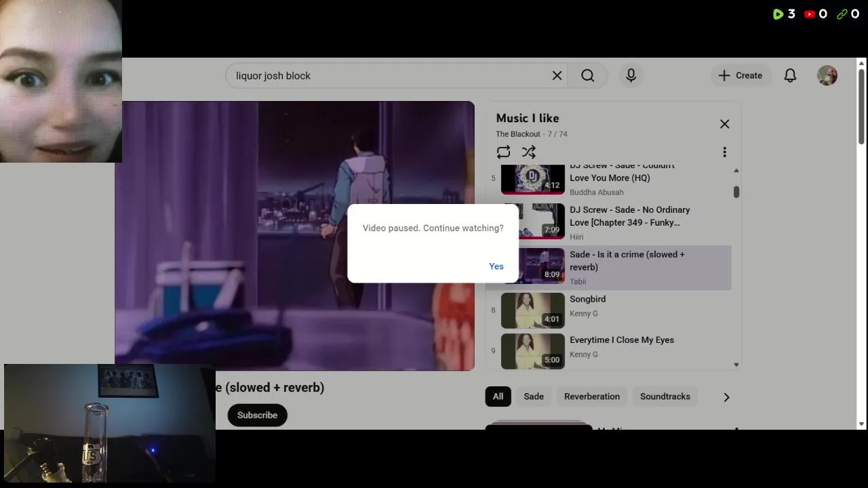Open the Songbird video thumbnail

(x=532, y=310)
